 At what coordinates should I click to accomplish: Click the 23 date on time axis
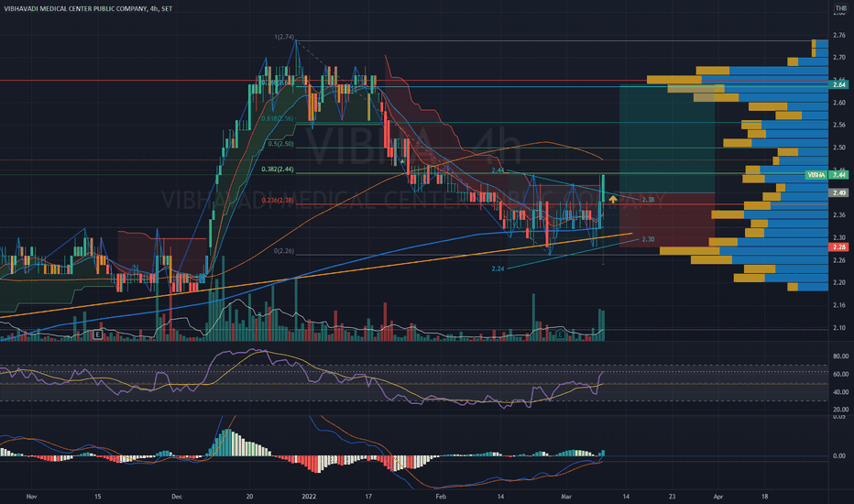(672, 497)
